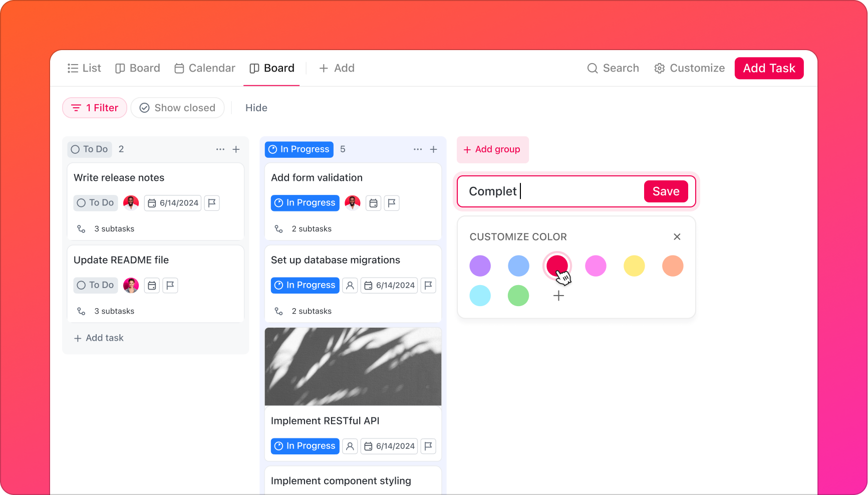
Task: Switch to the List view tab
Action: [84, 68]
